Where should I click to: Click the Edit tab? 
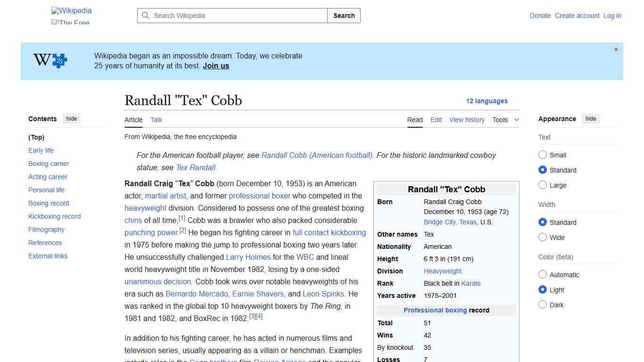pyautogui.click(x=436, y=120)
